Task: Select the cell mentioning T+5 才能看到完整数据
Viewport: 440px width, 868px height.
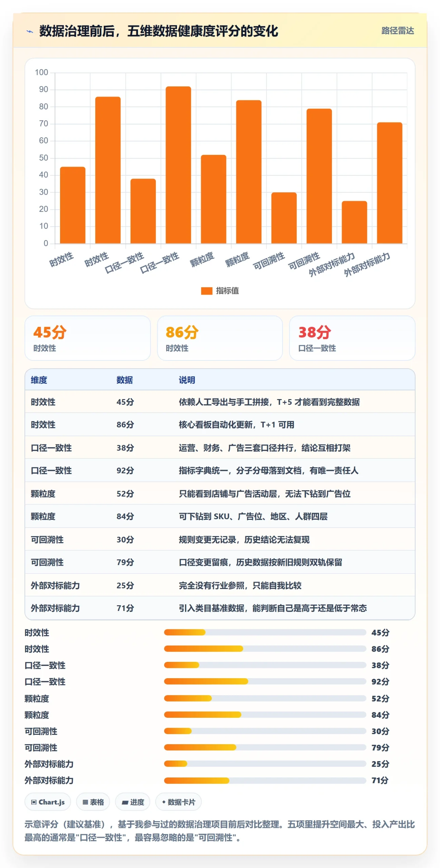Action: pyautogui.click(x=269, y=402)
